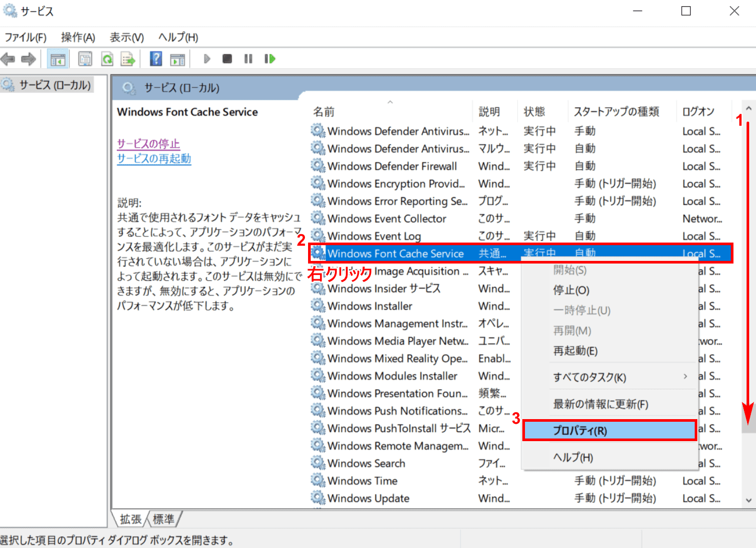Open the Help toolbar icon
756x548 pixels.
click(156, 59)
